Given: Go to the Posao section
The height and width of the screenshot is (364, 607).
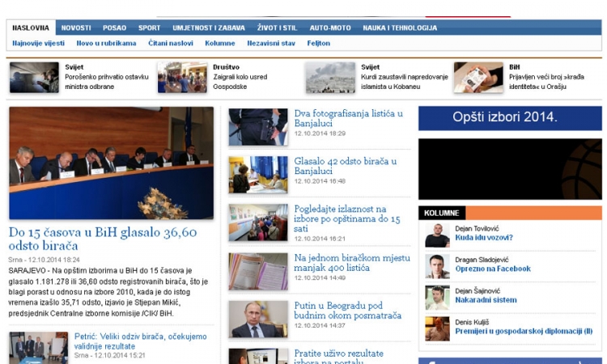Looking at the screenshot, I should [114, 28].
